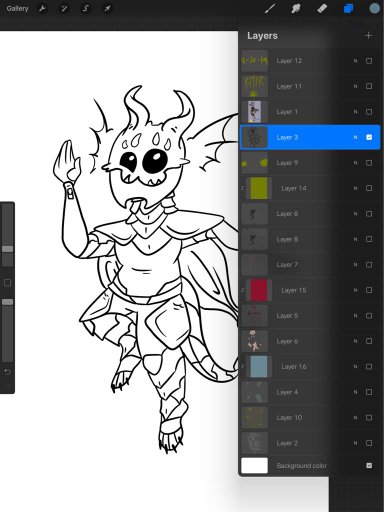This screenshot has height=512, width=384.
Task: Open the active color swatch circle
Action: pos(375,9)
